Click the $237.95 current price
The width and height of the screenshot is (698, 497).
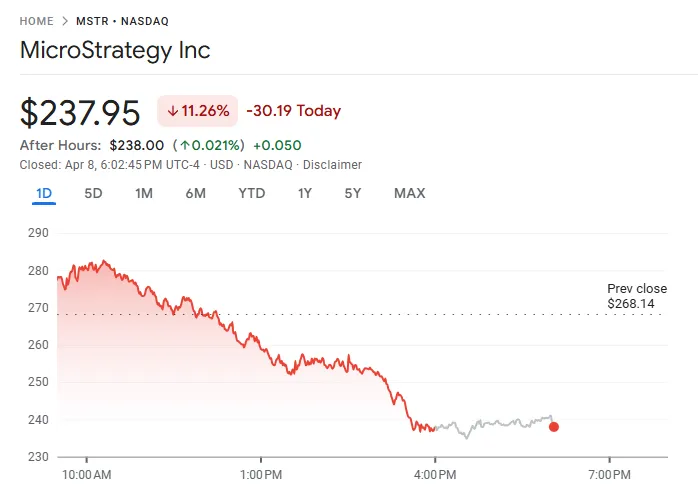(80, 112)
